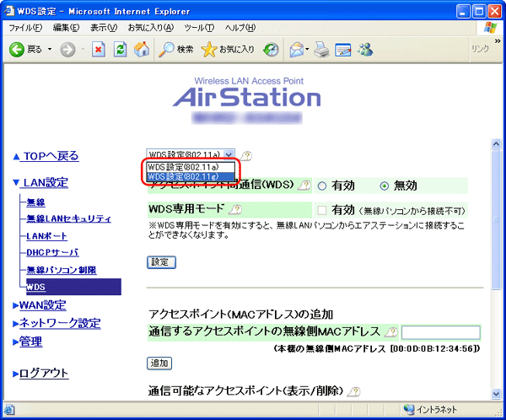Screen dimensions: 506x420
Task: Click the Refresh page icon
Action: click(120, 50)
